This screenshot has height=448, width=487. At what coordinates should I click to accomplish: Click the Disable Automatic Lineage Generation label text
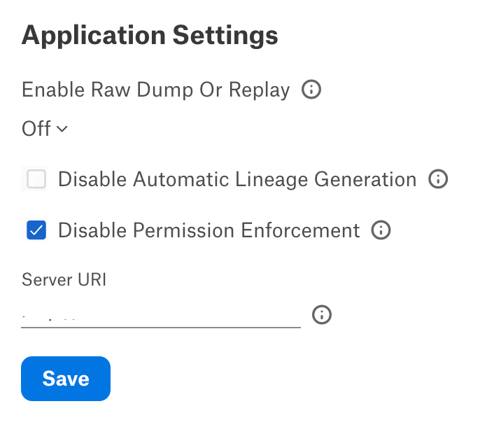pos(237,179)
